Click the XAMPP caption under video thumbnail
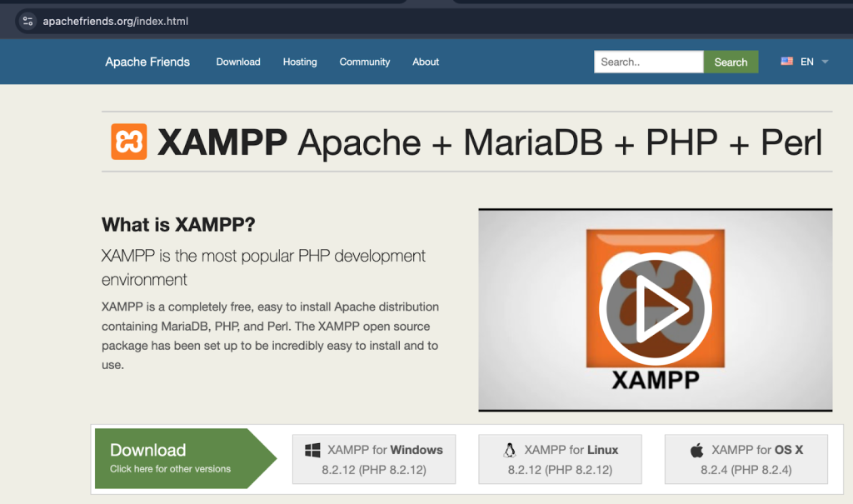The height and width of the screenshot is (504, 853). (656, 380)
